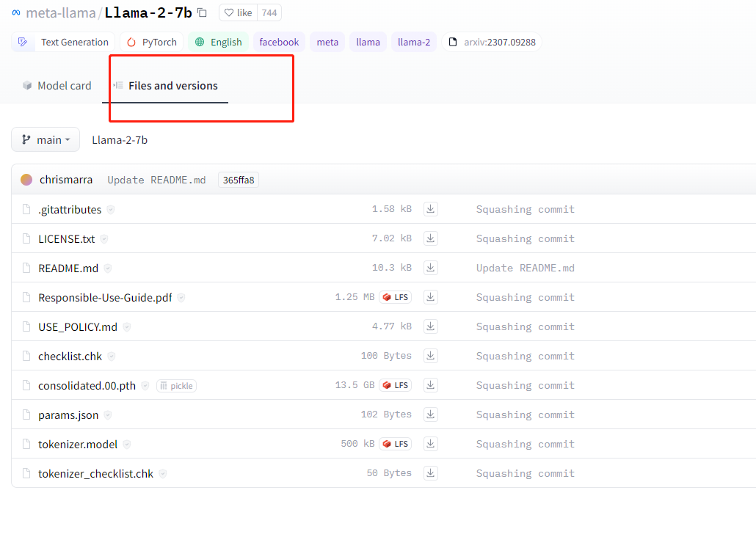Open chrismarra's user profile
756x537 pixels.
(x=65, y=180)
